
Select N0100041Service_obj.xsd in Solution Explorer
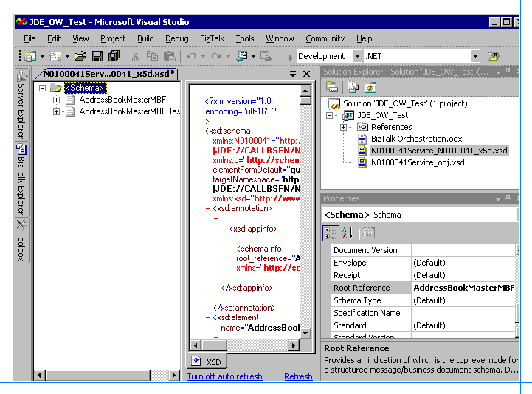pyautogui.click(x=418, y=162)
